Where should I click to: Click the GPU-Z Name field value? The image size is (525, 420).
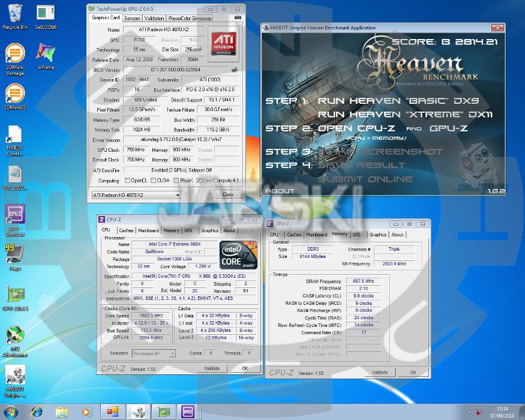(164, 29)
